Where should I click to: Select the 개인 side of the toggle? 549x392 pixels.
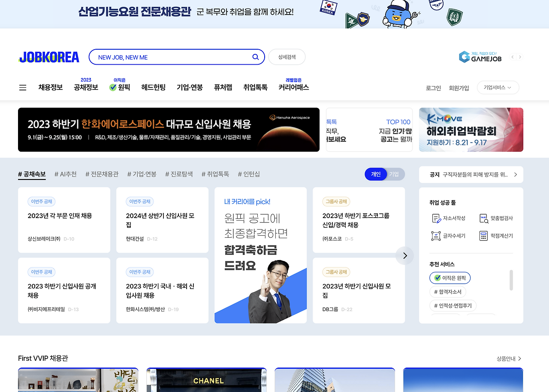[x=376, y=174]
